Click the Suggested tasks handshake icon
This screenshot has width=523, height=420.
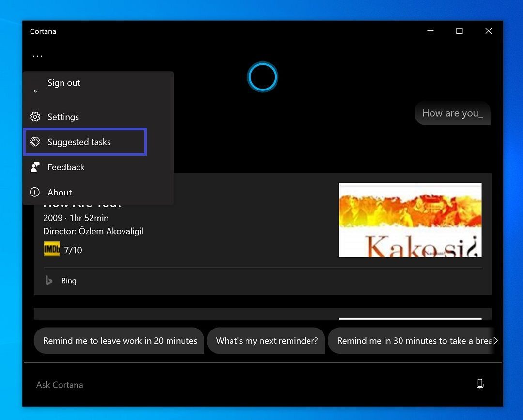click(34, 141)
